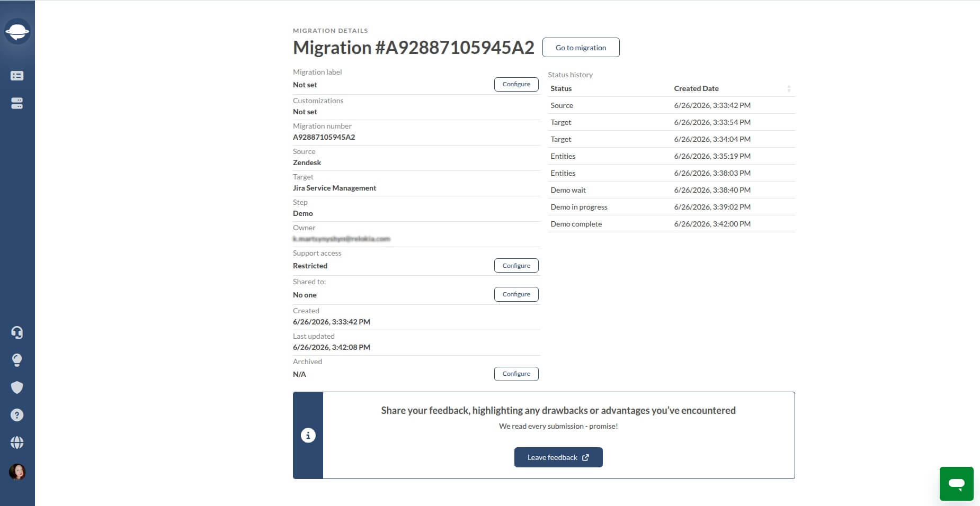Open the server stack icon in sidebar
The image size is (980, 506).
pyautogui.click(x=17, y=103)
